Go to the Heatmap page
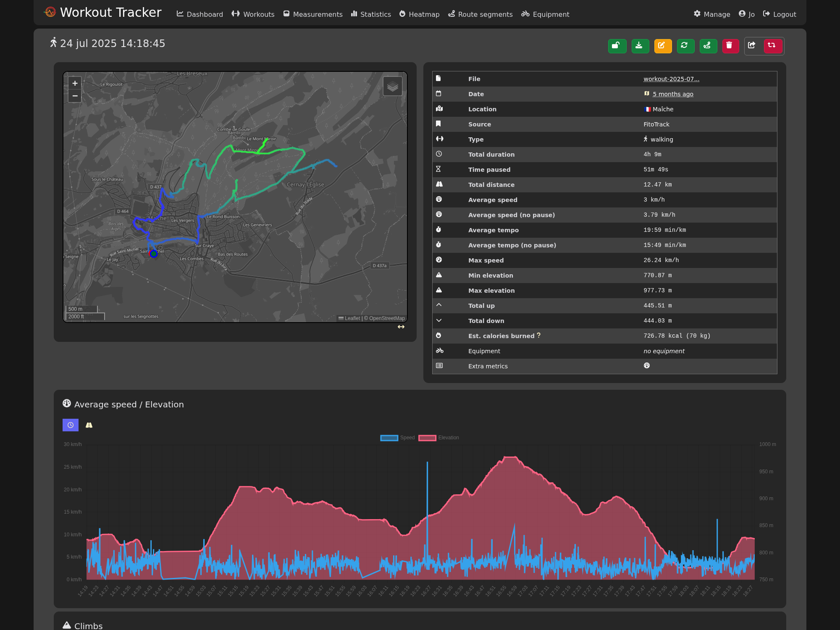The image size is (840, 630). click(419, 14)
